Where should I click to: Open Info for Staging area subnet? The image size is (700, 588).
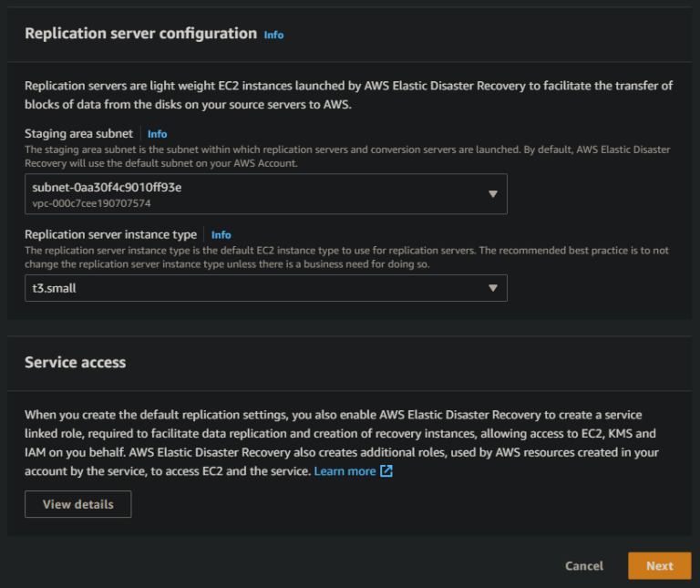(157, 134)
